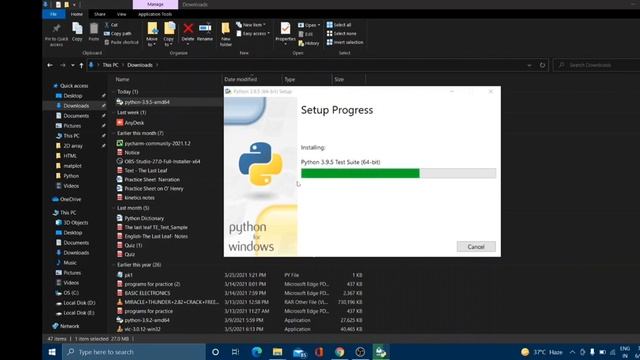Switch to the Share tab

pos(100,14)
